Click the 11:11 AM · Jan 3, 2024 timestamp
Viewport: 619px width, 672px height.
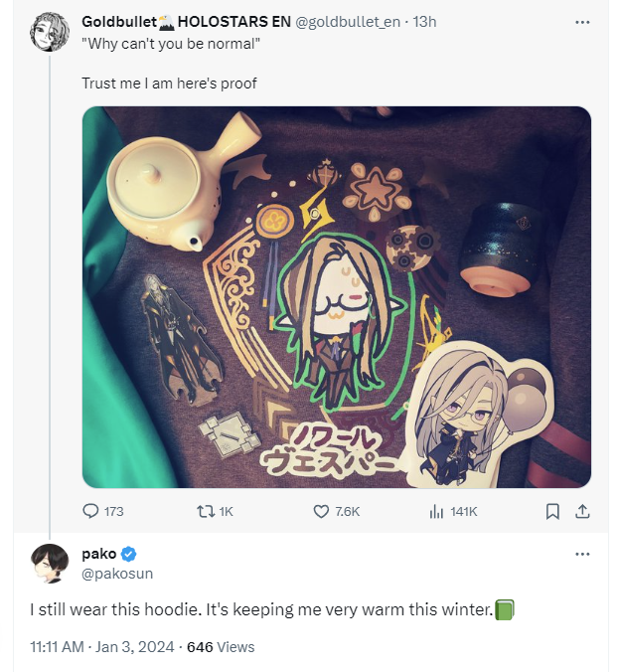click(x=102, y=647)
